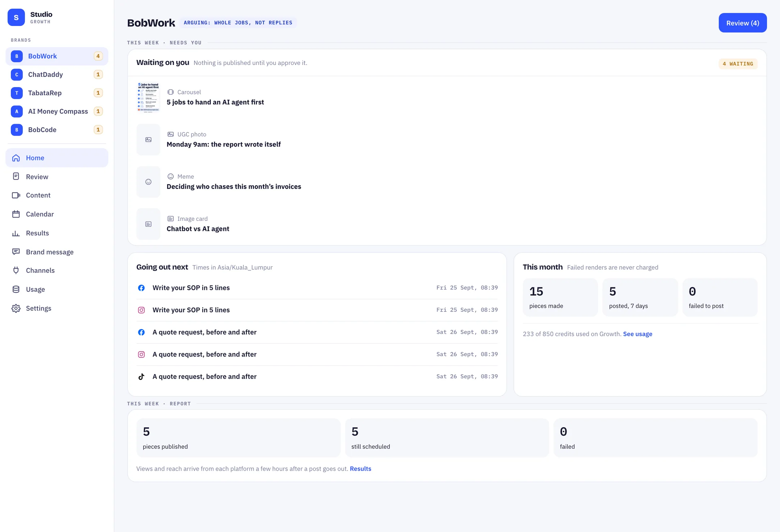780x532 pixels.
Task: Click the Calendar icon in sidebar
Action: tap(16, 214)
